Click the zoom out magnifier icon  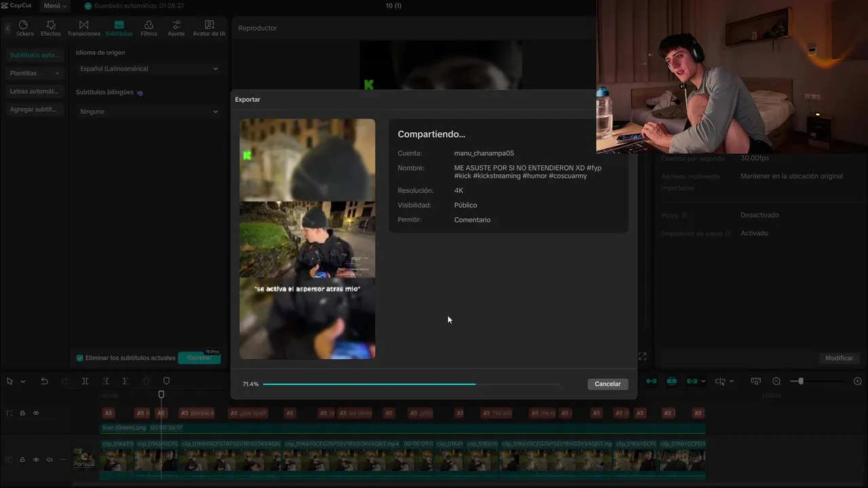point(776,382)
